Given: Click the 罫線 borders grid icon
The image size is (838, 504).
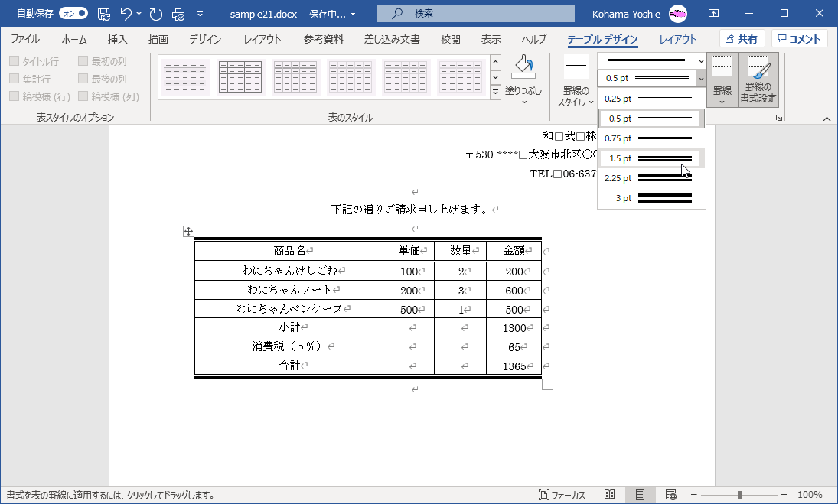Looking at the screenshot, I should pyautogui.click(x=722, y=67).
